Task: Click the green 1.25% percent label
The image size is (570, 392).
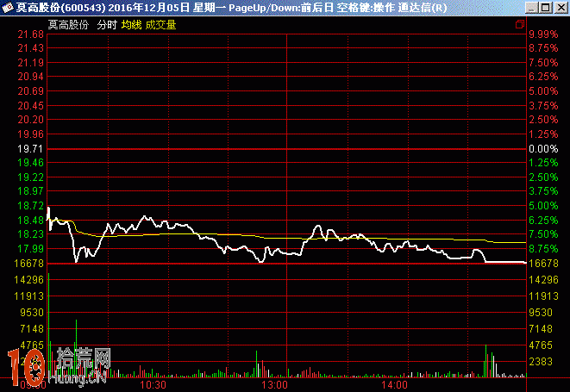Action: click(543, 162)
